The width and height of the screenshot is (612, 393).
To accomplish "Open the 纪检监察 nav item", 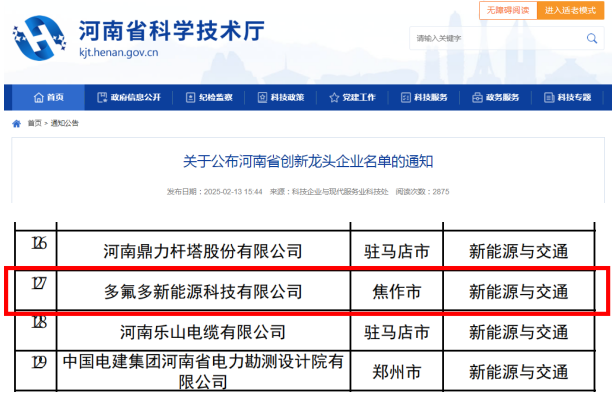I will point(209,97).
